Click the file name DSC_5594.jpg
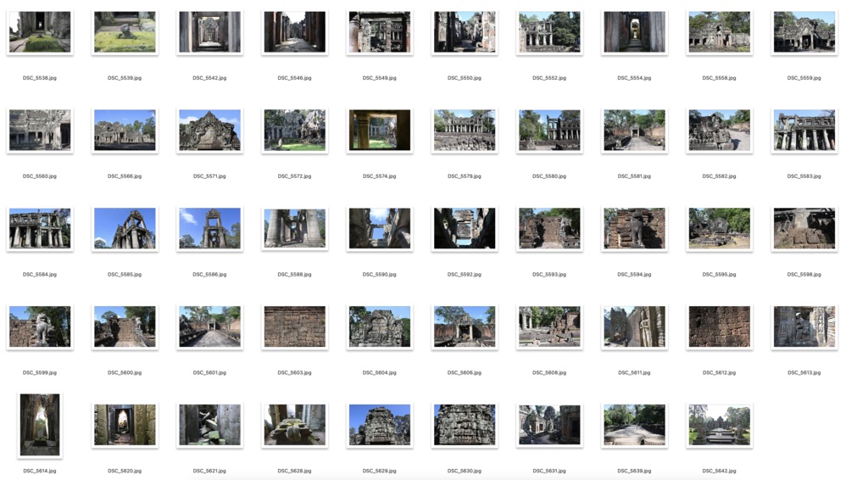This screenshot has height=480, width=868. coord(634,275)
